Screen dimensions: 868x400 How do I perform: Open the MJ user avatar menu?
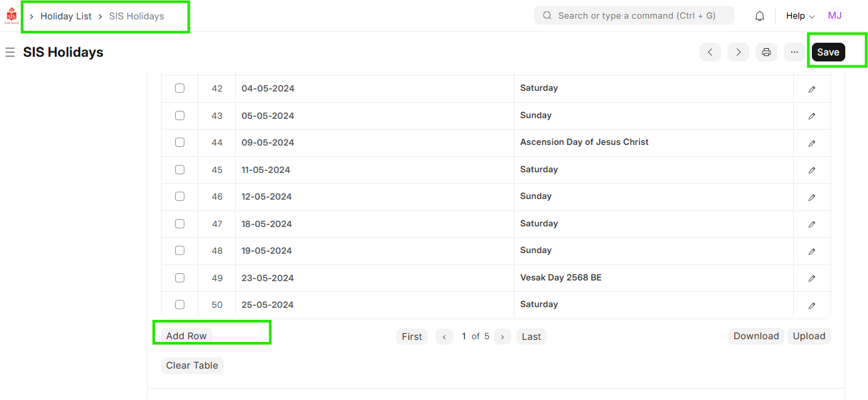point(835,16)
